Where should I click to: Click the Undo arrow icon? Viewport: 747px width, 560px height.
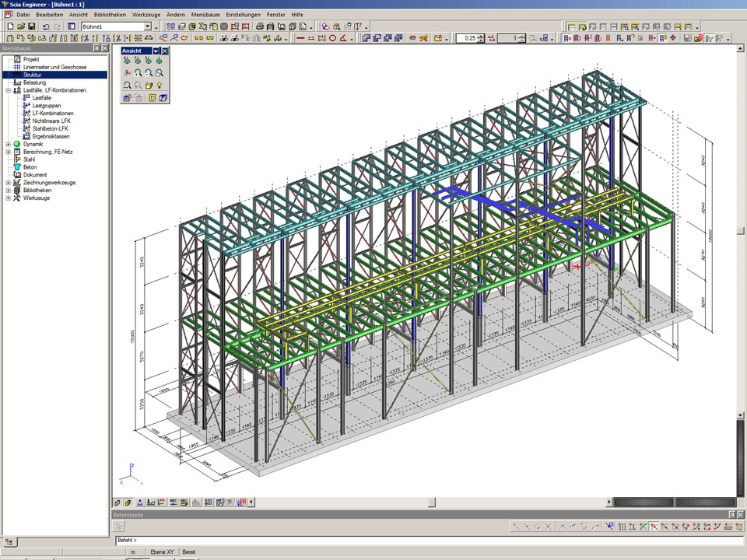pyautogui.click(x=46, y=26)
